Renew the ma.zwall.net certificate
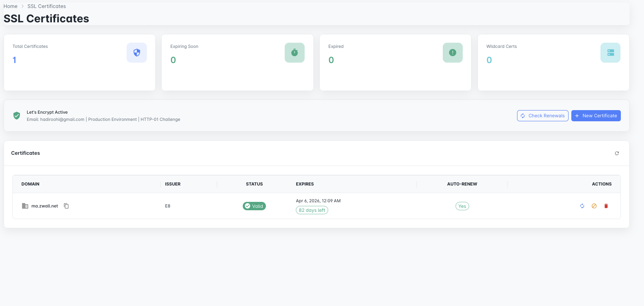 (582, 206)
